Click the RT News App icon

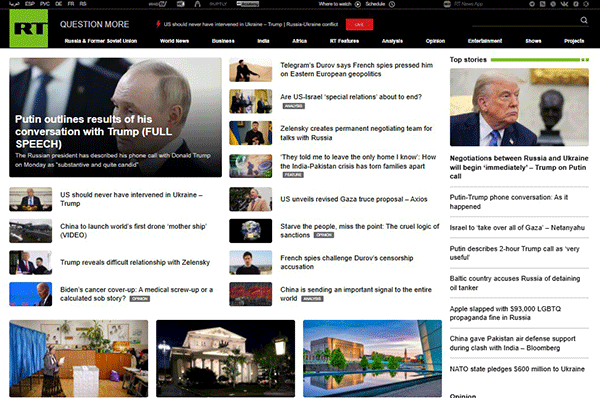tap(447, 4)
